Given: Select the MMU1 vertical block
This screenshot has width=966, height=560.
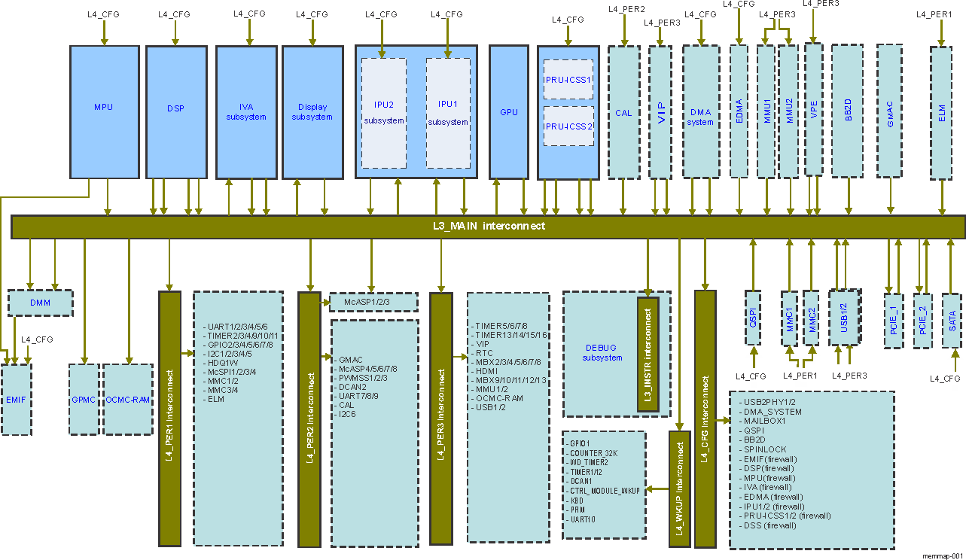Looking at the screenshot, I should tap(766, 112).
